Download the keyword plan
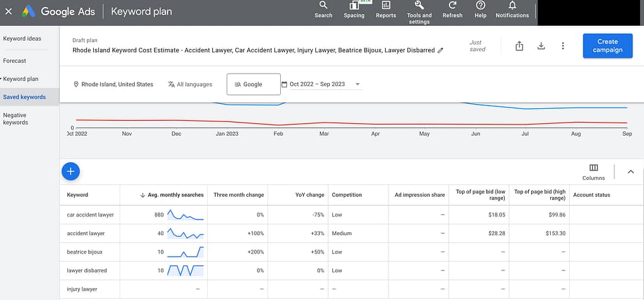This screenshot has height=300, width=644. click(541, 46)
